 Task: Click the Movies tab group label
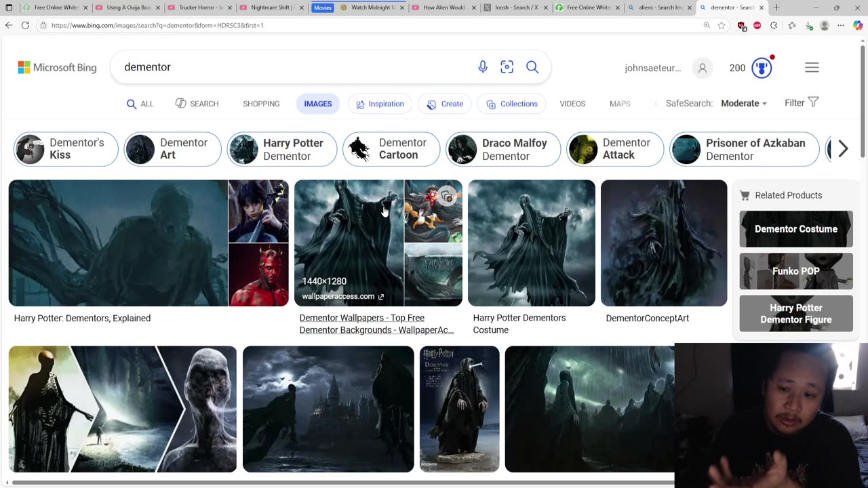point(323,7)
